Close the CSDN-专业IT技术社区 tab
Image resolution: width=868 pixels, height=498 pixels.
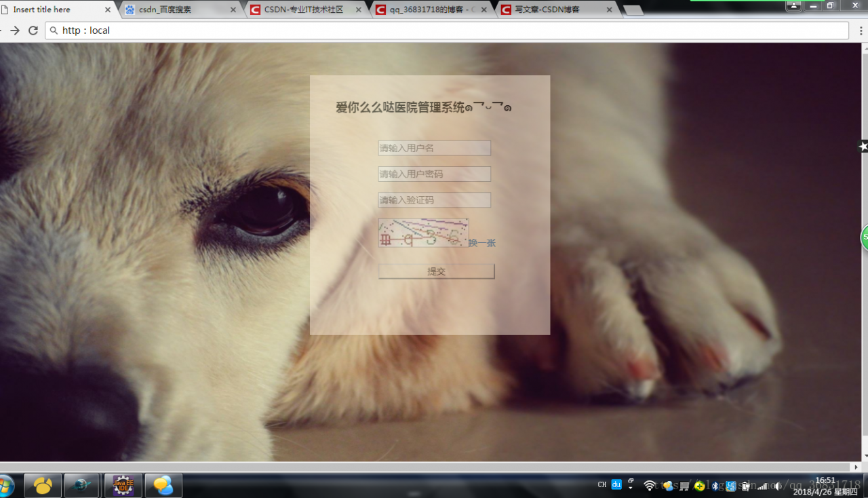click(x=359, y=10)
